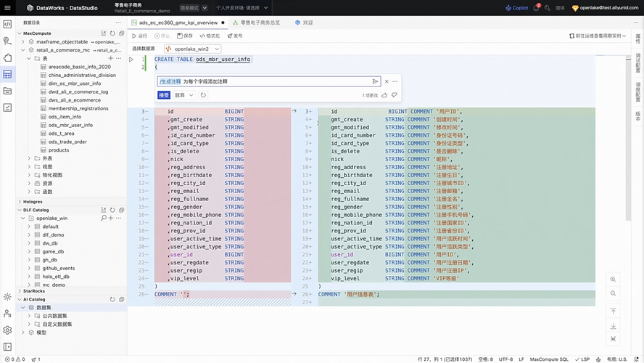Close the inline Copilot prompt box
The image size is (644, 363).
tap(387, 81)
